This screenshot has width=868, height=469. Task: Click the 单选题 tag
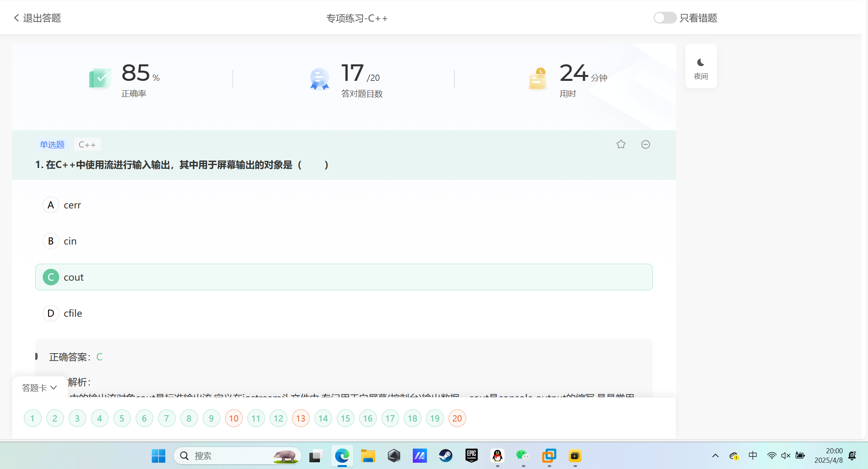pos(52,144)
